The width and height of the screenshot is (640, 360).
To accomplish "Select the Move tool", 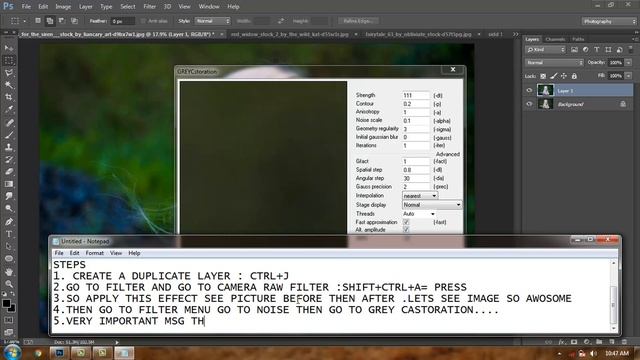I will [x=9, y=48].
